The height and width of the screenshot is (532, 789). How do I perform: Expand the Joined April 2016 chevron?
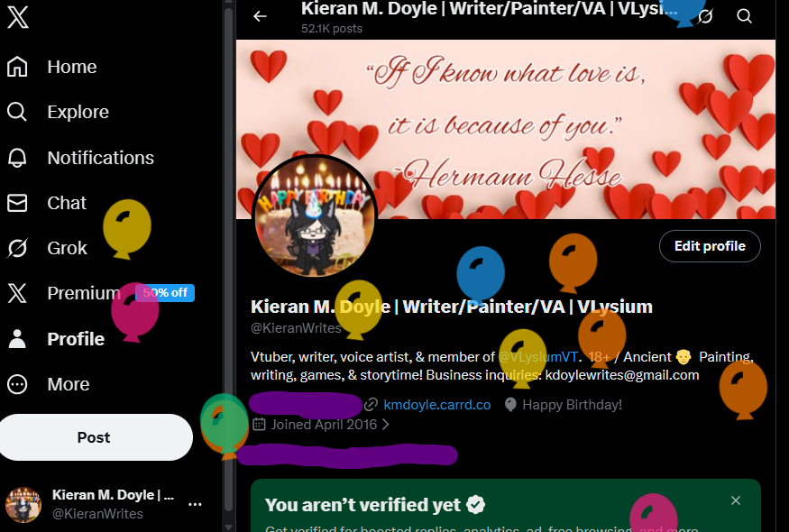385,425
